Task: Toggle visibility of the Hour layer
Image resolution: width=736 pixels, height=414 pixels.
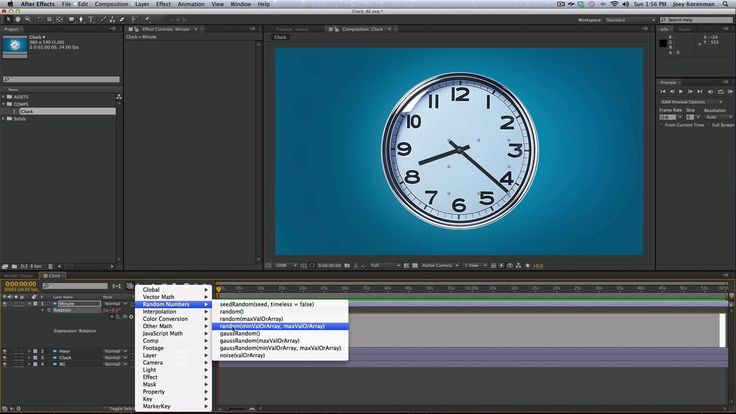Action: [5, 350]
